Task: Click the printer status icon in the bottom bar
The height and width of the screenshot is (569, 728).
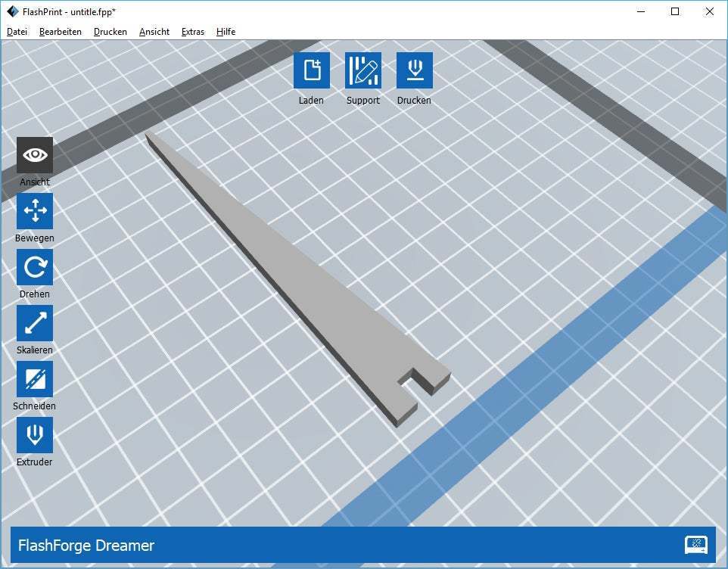Action: 696,545
